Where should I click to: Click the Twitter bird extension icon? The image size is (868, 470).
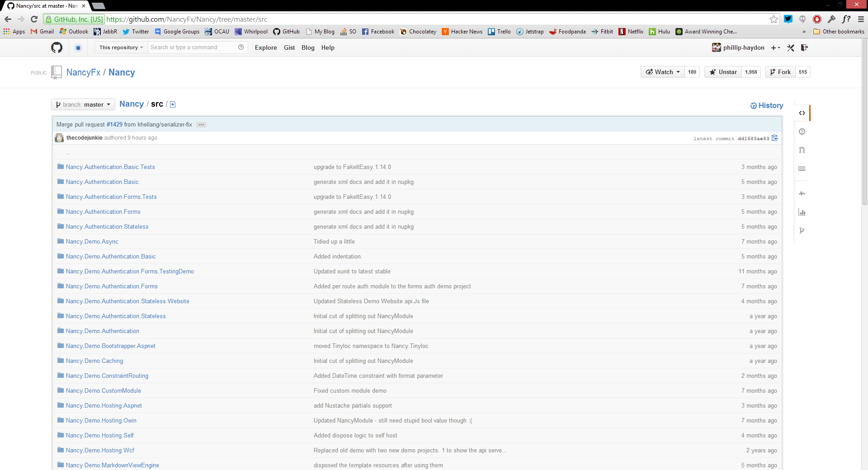coord(788,19)
